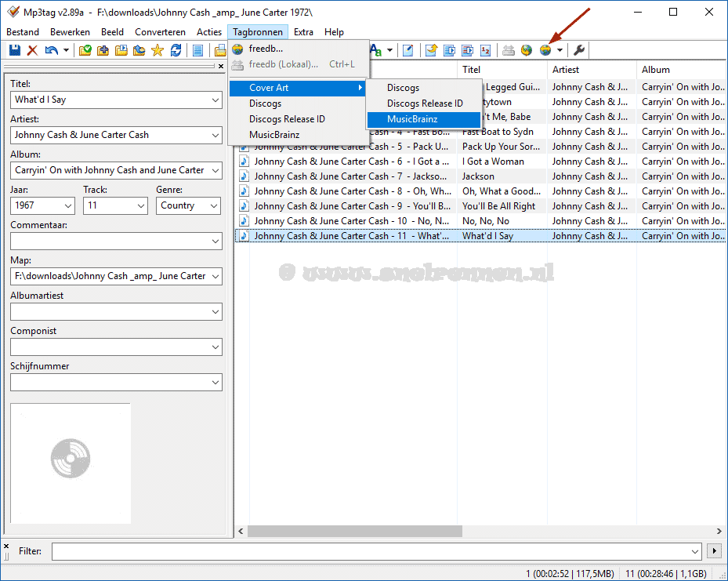This screenshot has height=581, width=728.
Task: Click the playlist folder icon with play symbol
Action: pyautogui.click(x=121, y=50)
